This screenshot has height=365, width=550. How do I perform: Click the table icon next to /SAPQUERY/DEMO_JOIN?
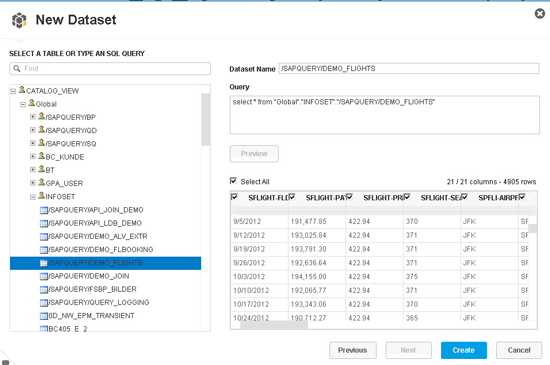coord(44,277)
